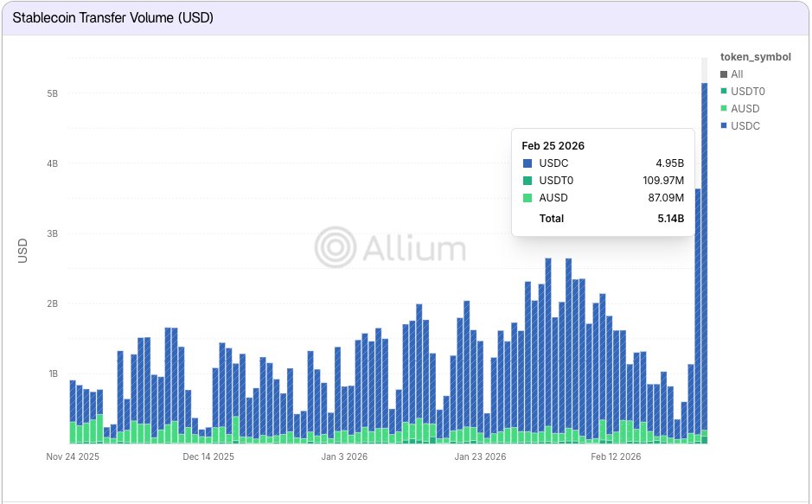Click the 4.95B USDC tooltip value
This screenshot has height=504, width=812.
669,163
